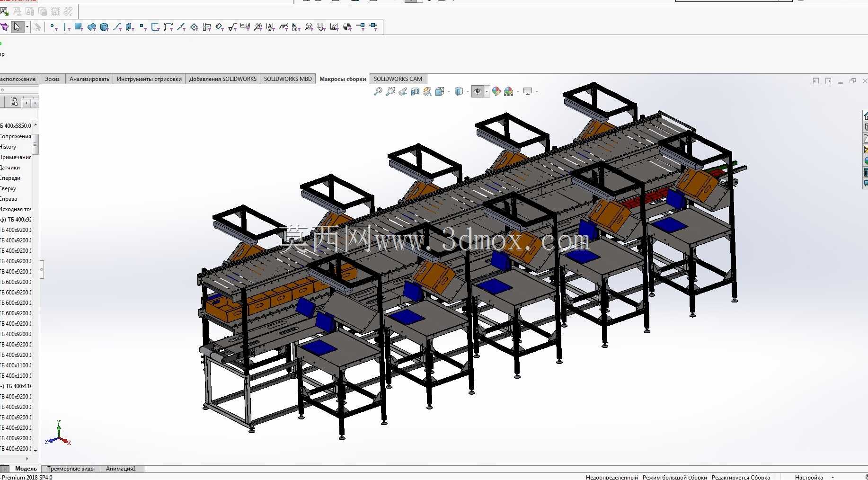
Task: Click the feature tree scroll down arrow
Action: (x=35, y=451)
